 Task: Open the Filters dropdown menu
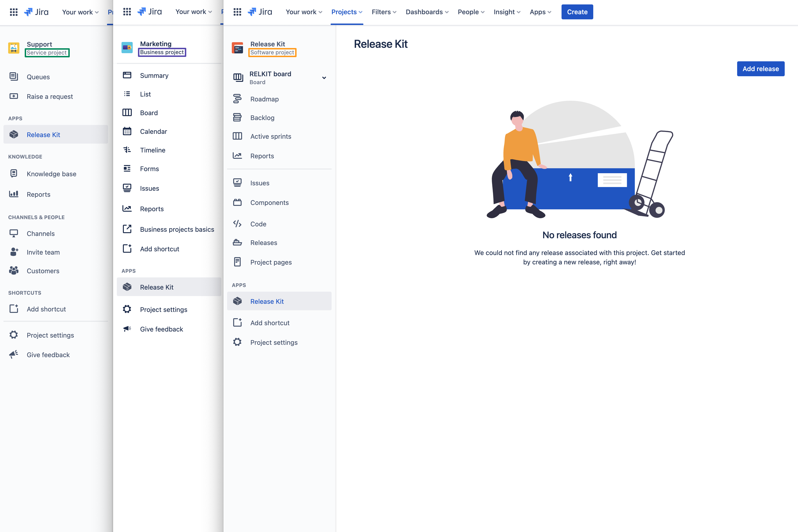tap(384, 12)
